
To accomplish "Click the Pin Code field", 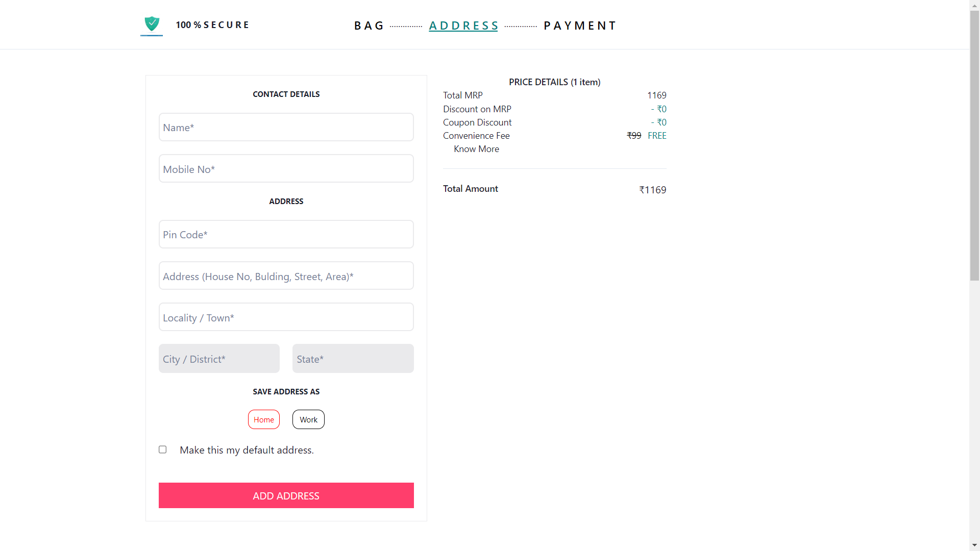I will tap(286, 235).
